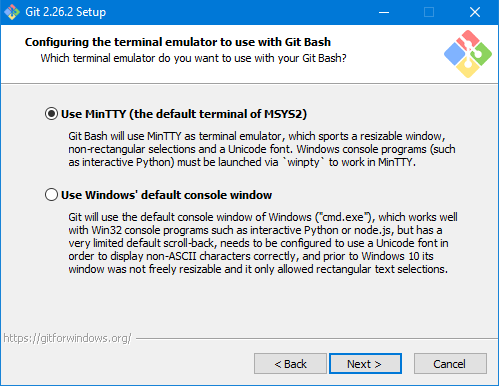Click the 'Which terminal emulator' subtitle text
Viewport: 499px width, 386px height.
193,58
